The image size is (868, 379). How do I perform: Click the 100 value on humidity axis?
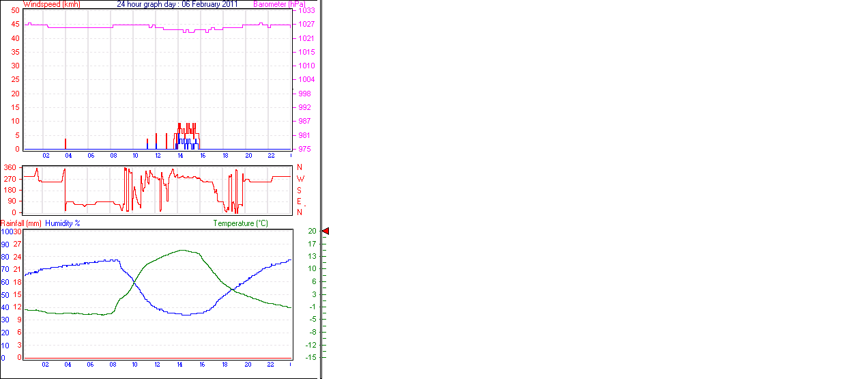(7, 232)
